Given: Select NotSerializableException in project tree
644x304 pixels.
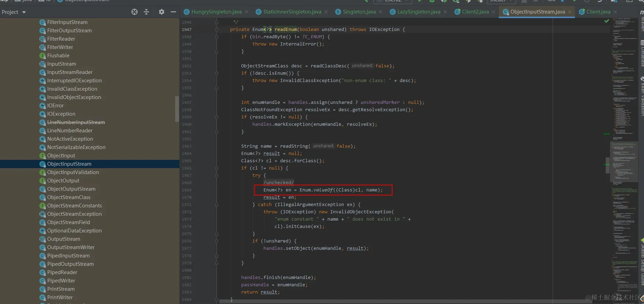Looking at the screenshot, I should point(76,147).
